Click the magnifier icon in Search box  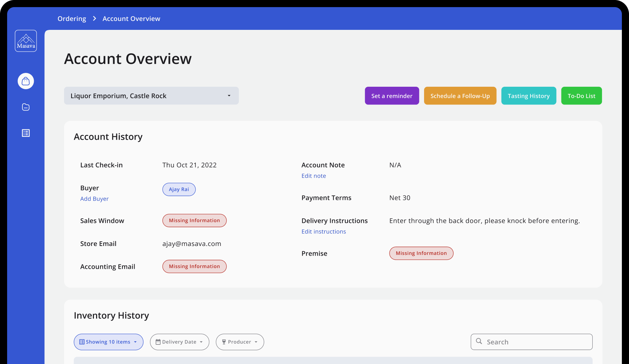[x=479, y=341]
